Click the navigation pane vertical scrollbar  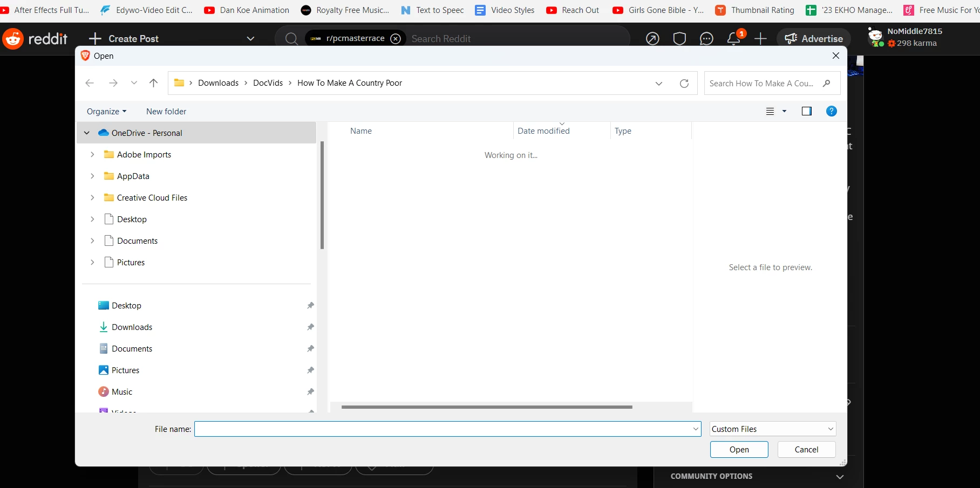(x=322, y=195)
